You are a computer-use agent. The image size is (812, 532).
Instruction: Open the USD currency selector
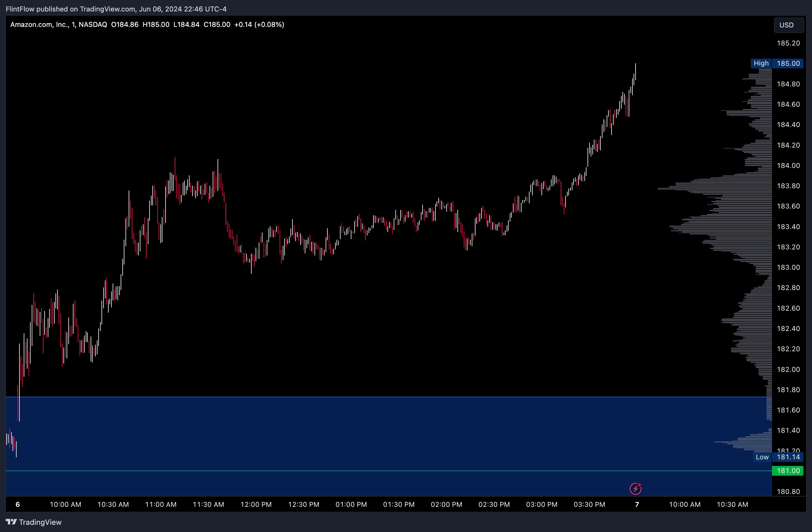coord(789,25)
